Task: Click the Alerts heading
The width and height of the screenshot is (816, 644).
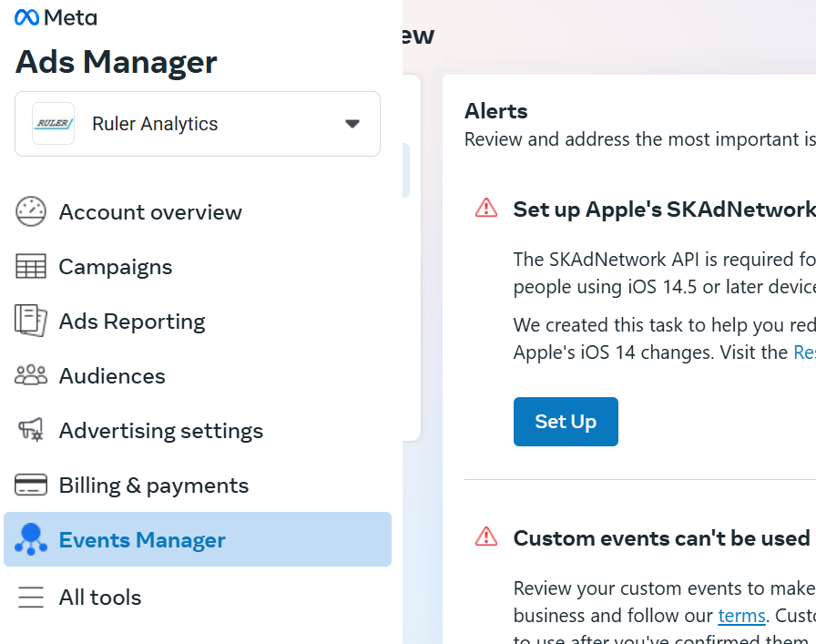Action: tap(496, 111)
